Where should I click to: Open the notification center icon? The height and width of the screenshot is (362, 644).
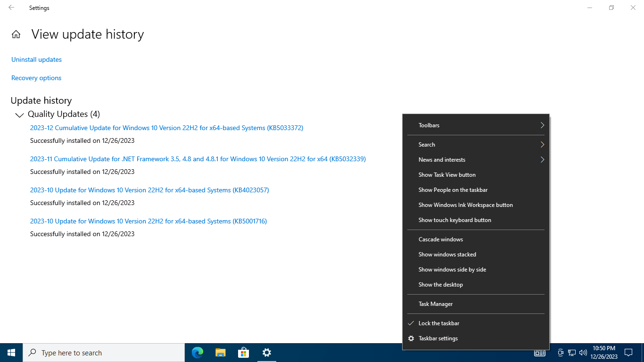pyautogui.click(x=628, y=353)
